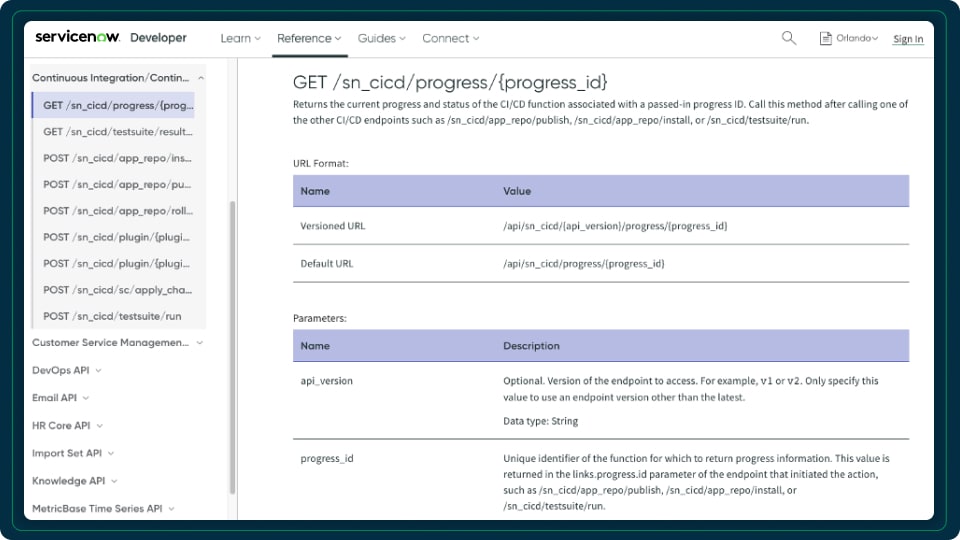
Task: Select the HR Core API sidebar label
Action: point(61,425)
